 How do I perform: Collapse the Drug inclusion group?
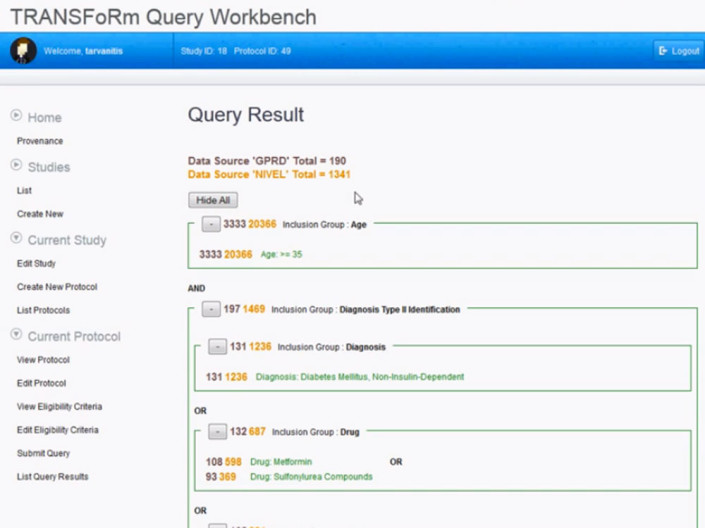[x=217, y=432]
